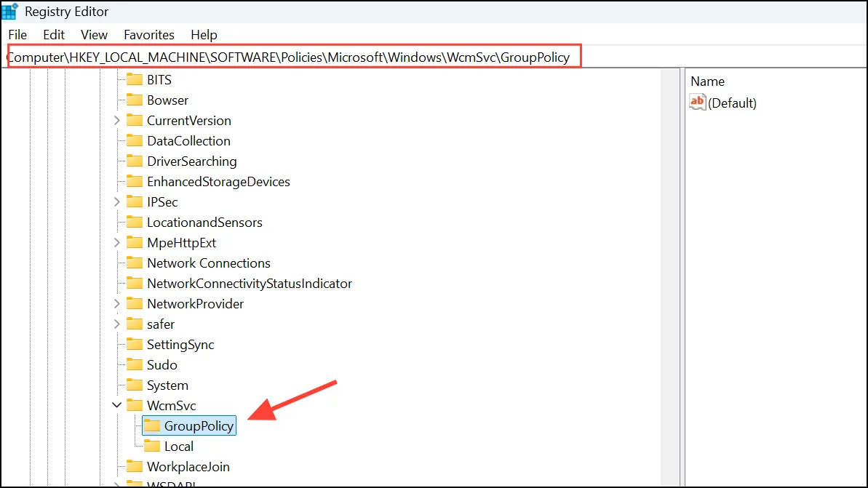Open the File menu

(x=17, y=35)
